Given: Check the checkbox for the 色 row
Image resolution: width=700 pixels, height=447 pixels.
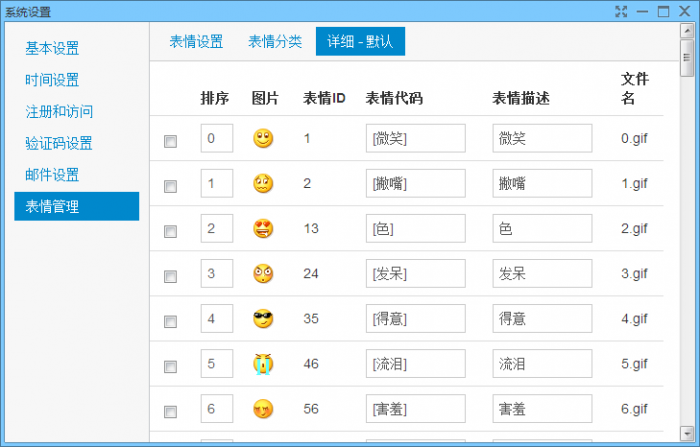Looking at the screenshot, I should click(171, 231).
